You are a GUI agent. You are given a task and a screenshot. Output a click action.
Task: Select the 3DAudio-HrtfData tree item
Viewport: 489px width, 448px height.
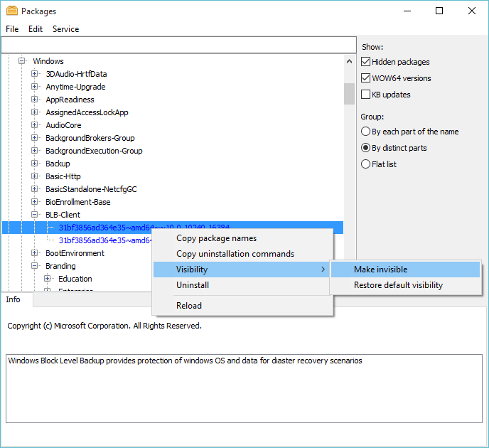click(77, 74)
